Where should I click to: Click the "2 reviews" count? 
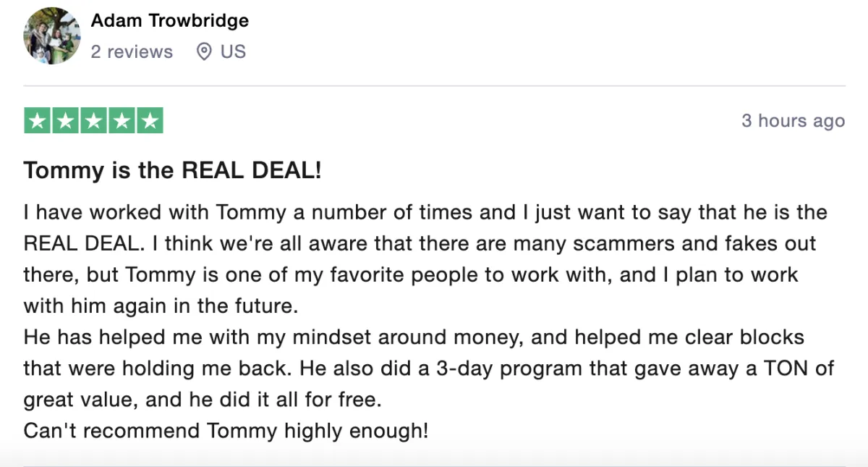(x=132, y=52)
